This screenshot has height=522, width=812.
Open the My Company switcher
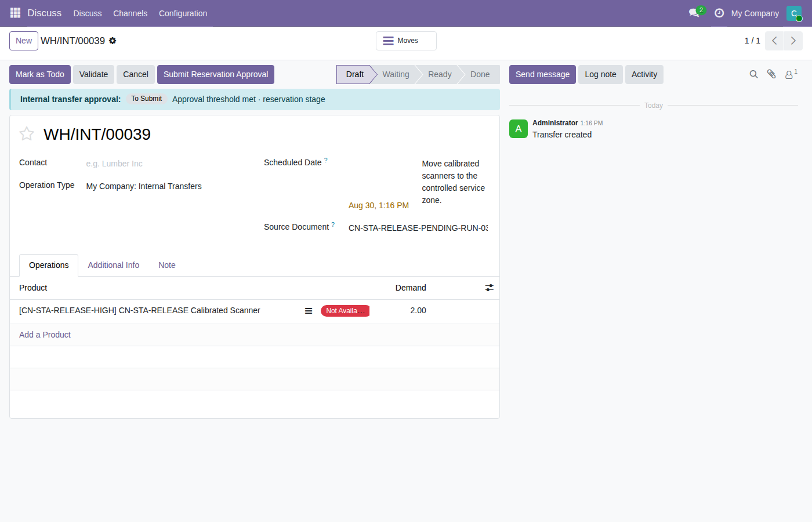pyautogui.click(x=755, y=13)
